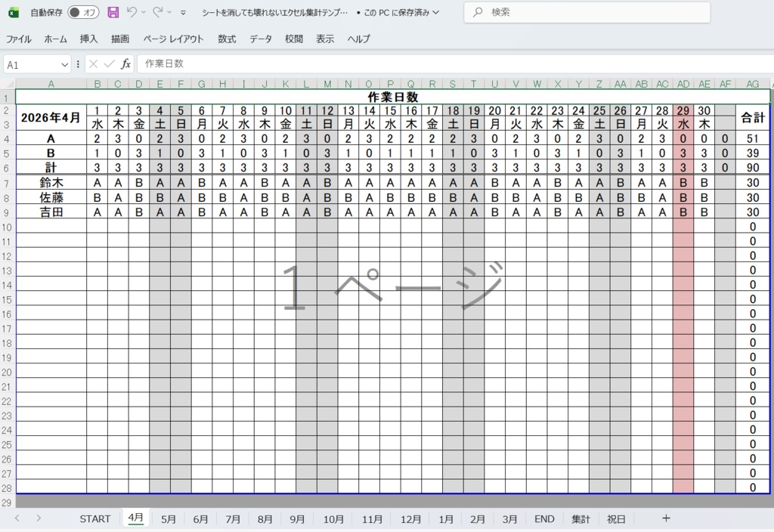This screenshot has height=532, width=774.
Task: Click the Excel app icon in title bar
Action: (x=14, y=12)
